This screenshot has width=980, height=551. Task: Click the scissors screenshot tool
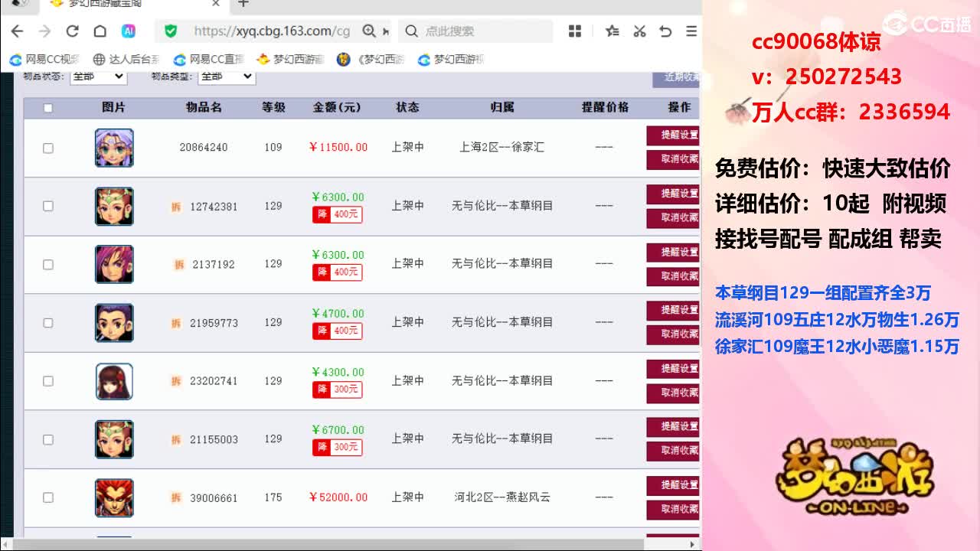639,31
